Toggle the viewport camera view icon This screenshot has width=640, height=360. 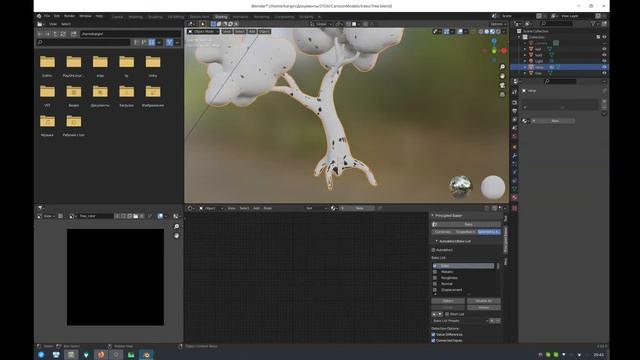[502, 85]
